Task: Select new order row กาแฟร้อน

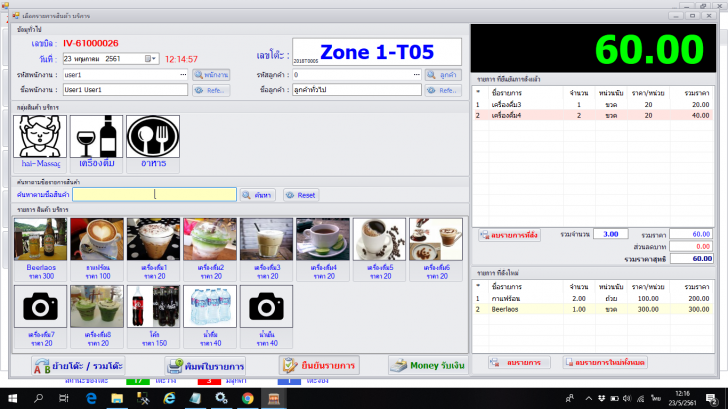Action: click(593, 299)
